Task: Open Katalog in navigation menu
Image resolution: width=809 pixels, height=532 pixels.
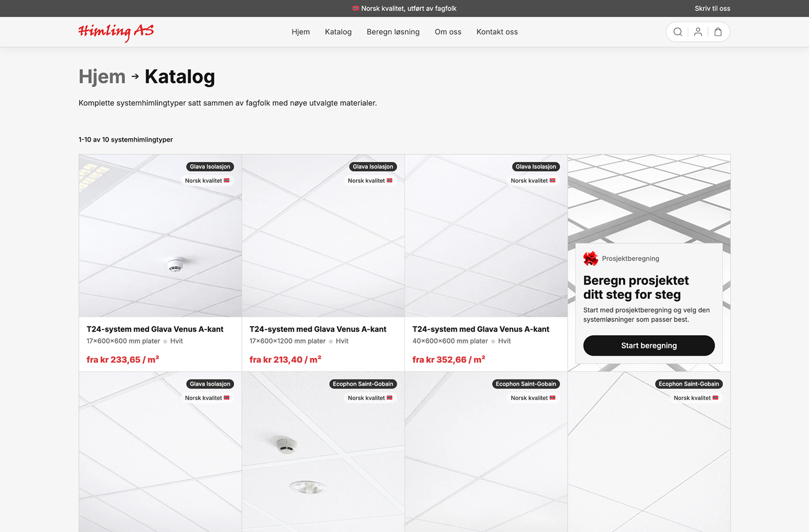Action: coord(338,32)
